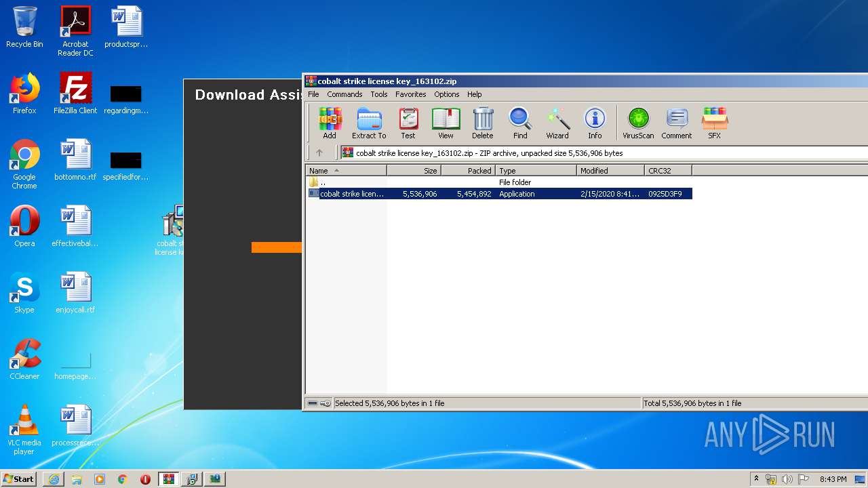Sort file list by Packed column

click(468, 171)
